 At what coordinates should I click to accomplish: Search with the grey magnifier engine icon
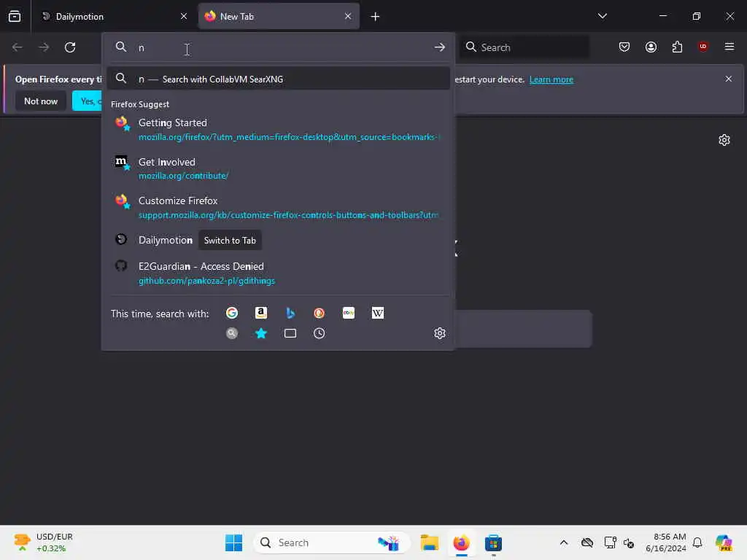pyautogui.click(x=232, y=333)
